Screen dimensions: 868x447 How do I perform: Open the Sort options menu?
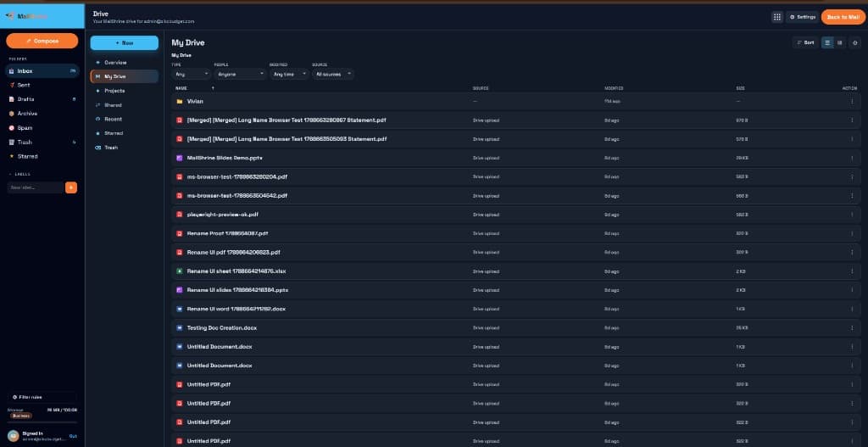pyautogui.click(x=805, y=42)
